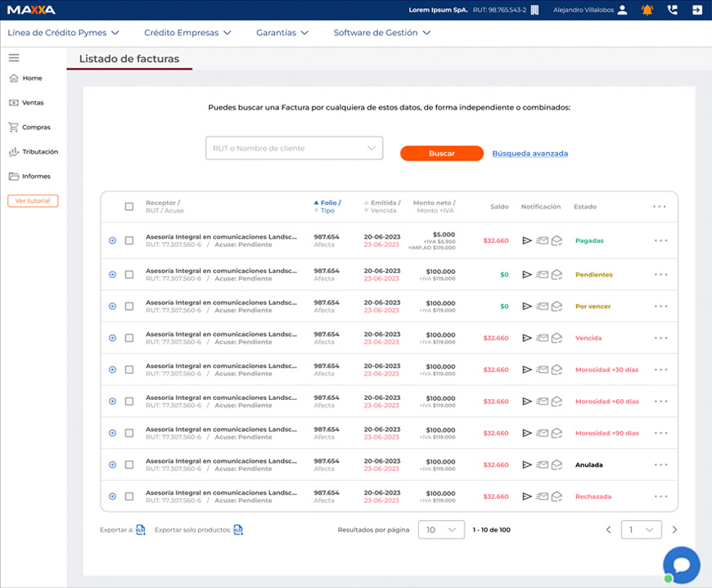Click Pendientes status text

594,275
